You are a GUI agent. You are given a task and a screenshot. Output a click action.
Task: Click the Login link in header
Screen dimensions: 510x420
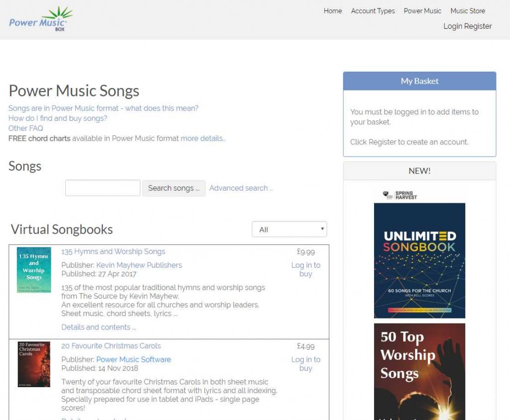453,26
